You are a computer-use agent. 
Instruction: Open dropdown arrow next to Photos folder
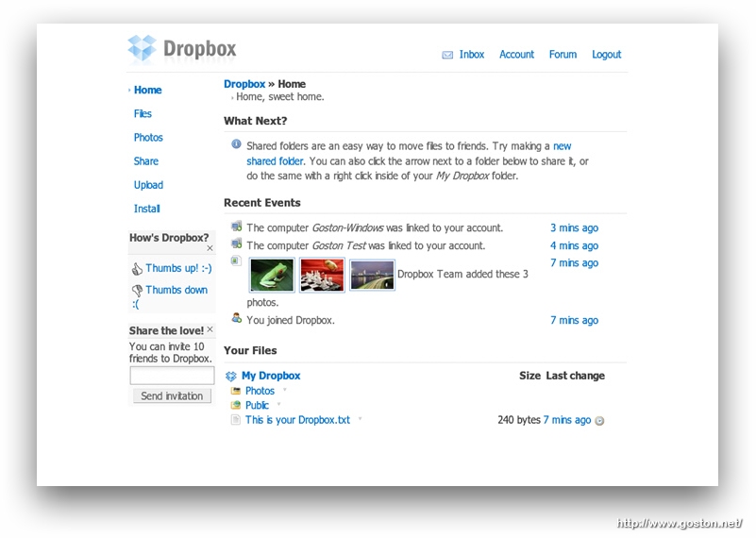tap(284, 390)
